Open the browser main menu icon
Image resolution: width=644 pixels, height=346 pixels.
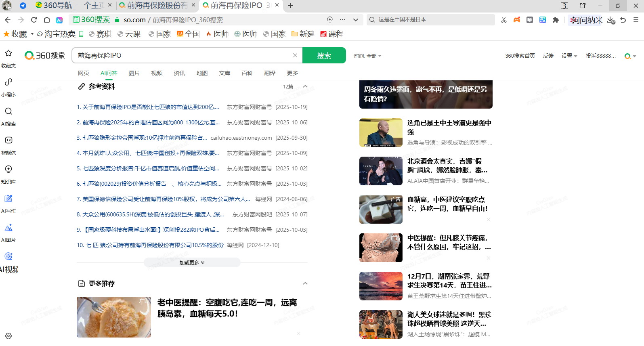point(636,20)
